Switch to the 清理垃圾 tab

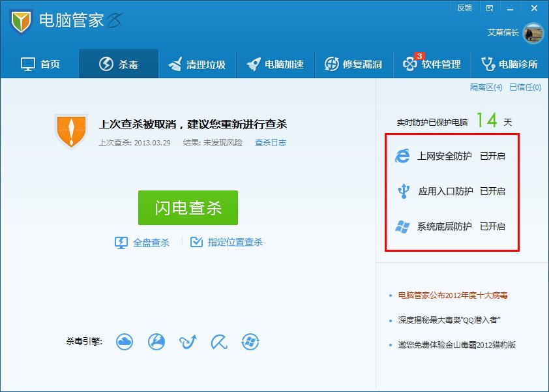coord(198,63)
